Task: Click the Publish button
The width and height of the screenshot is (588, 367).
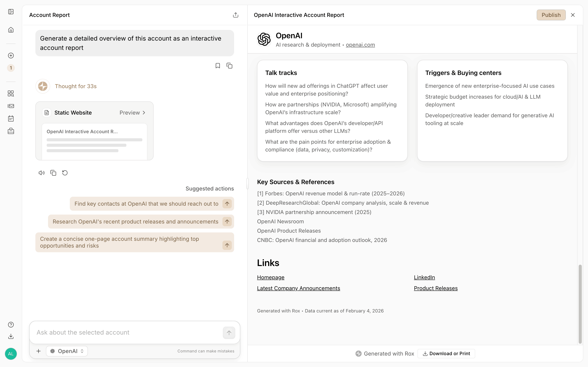Action: 551,15
